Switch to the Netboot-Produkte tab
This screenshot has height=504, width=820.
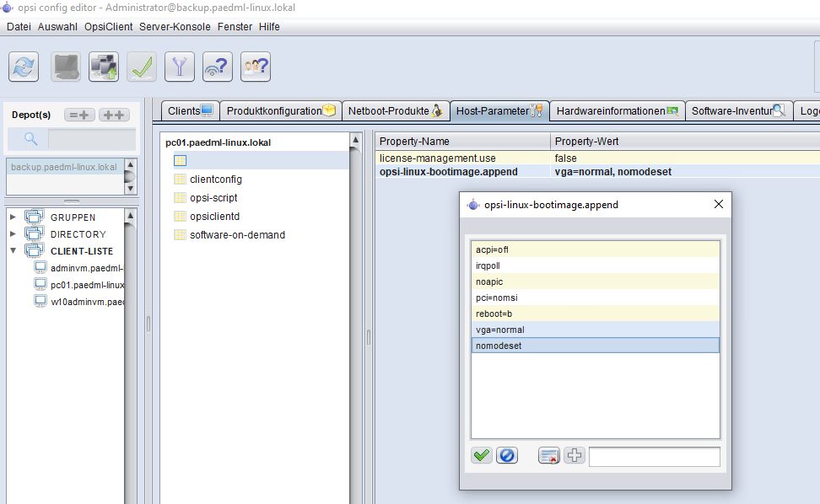point(396,110)
